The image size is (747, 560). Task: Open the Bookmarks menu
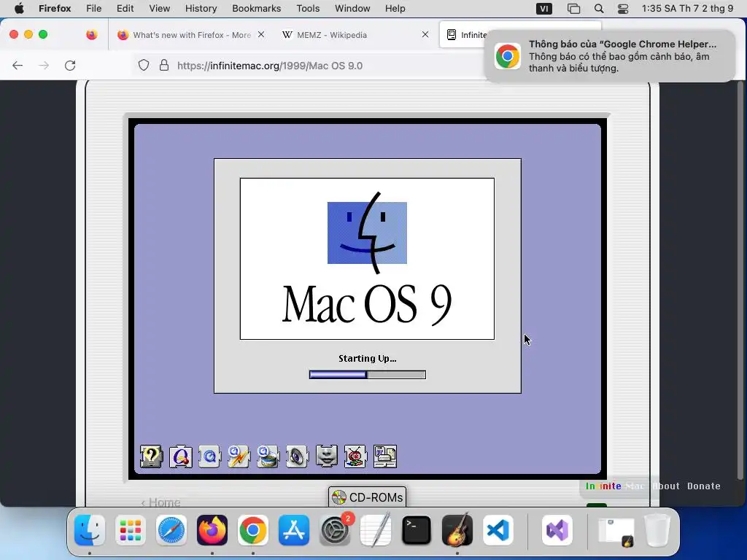pos(256,9)
